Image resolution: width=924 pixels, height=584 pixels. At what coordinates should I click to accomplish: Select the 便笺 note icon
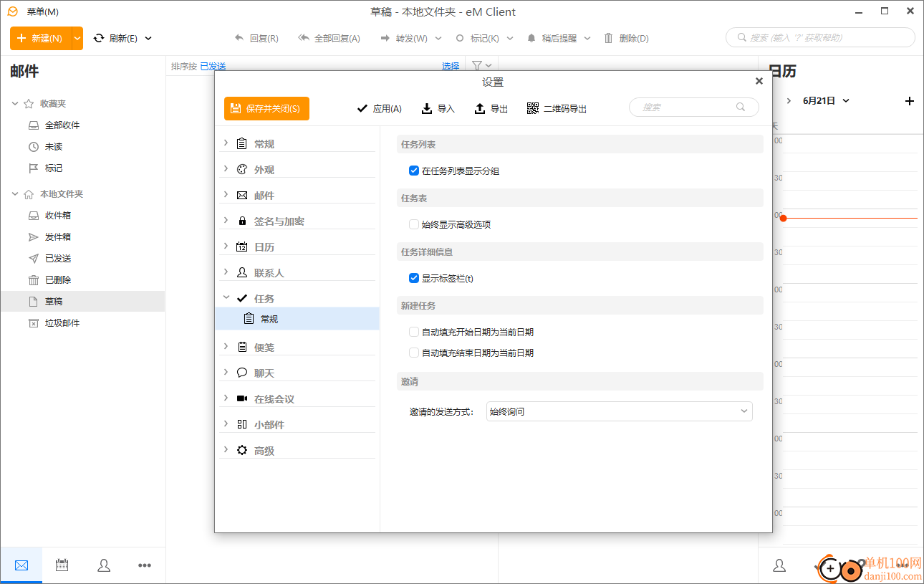click(x=242, y=347)
